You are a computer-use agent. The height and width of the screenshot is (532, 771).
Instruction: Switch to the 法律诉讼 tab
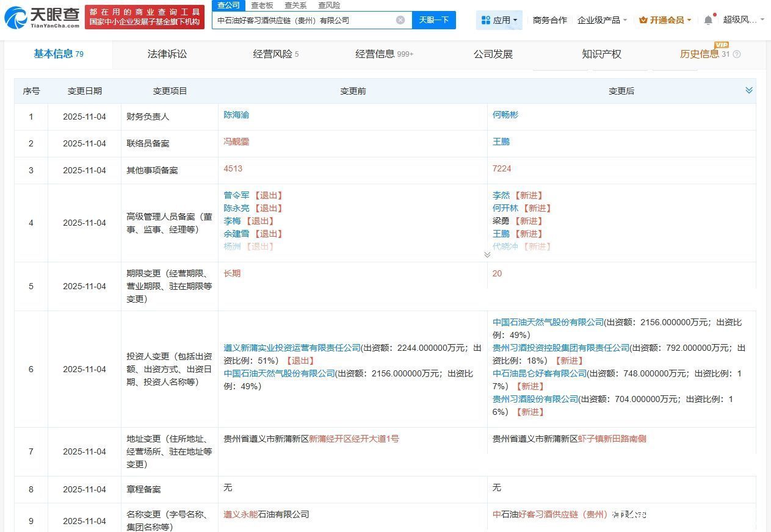pos(167,54)
